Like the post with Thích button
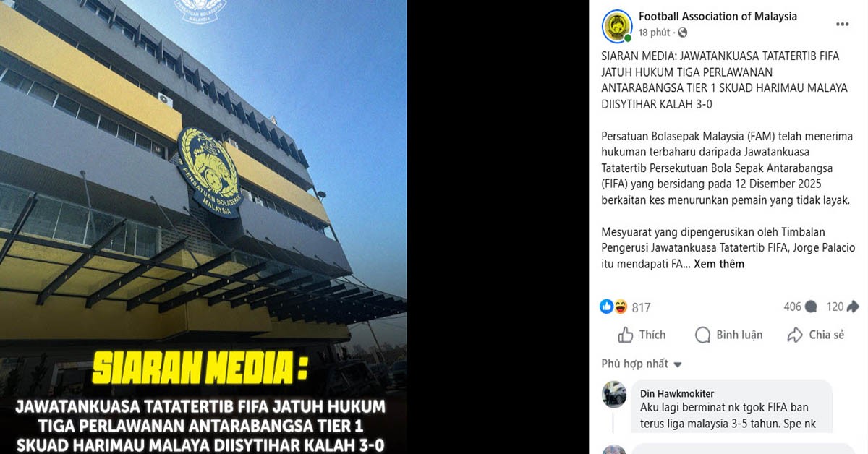 point(642,335)
